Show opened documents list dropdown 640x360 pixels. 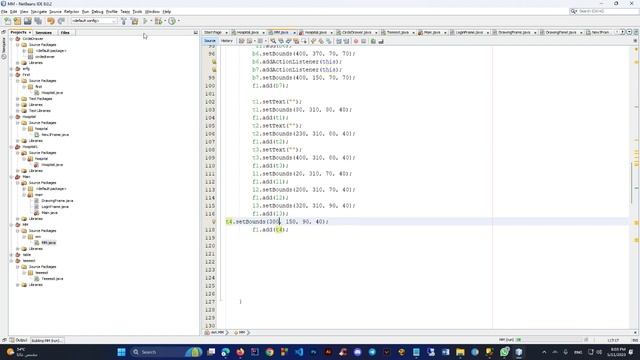click(629, 32)
